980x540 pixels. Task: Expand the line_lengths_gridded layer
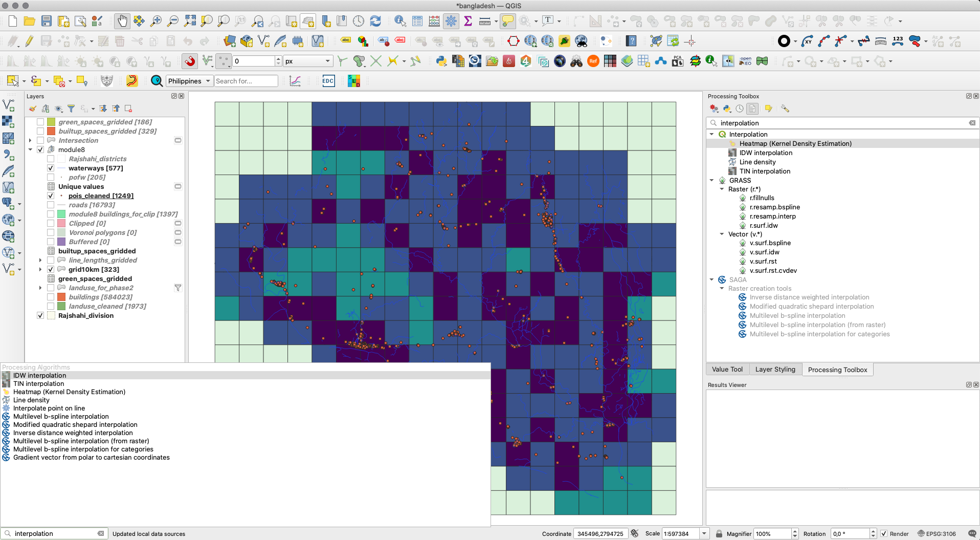pyautogui.click(x=40, y=260)
